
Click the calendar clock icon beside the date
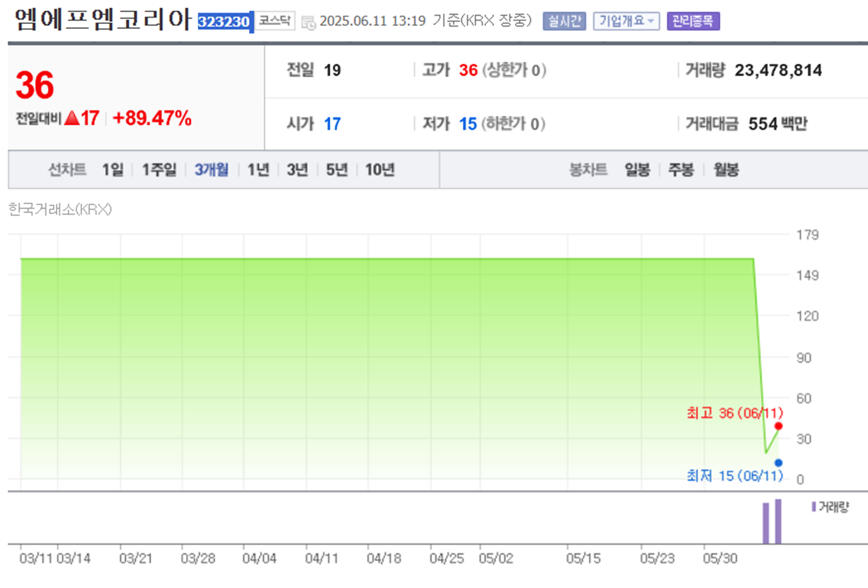[308, 23]
